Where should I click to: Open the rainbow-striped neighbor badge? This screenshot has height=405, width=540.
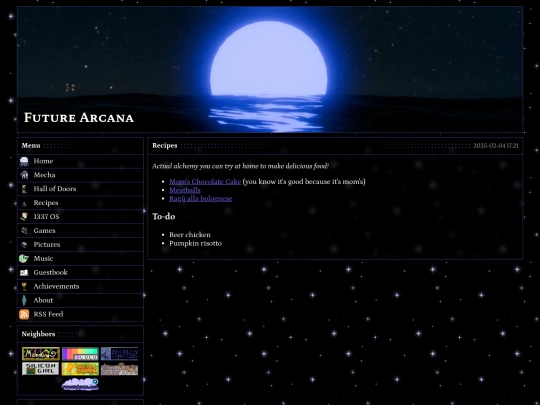[80, 354]
